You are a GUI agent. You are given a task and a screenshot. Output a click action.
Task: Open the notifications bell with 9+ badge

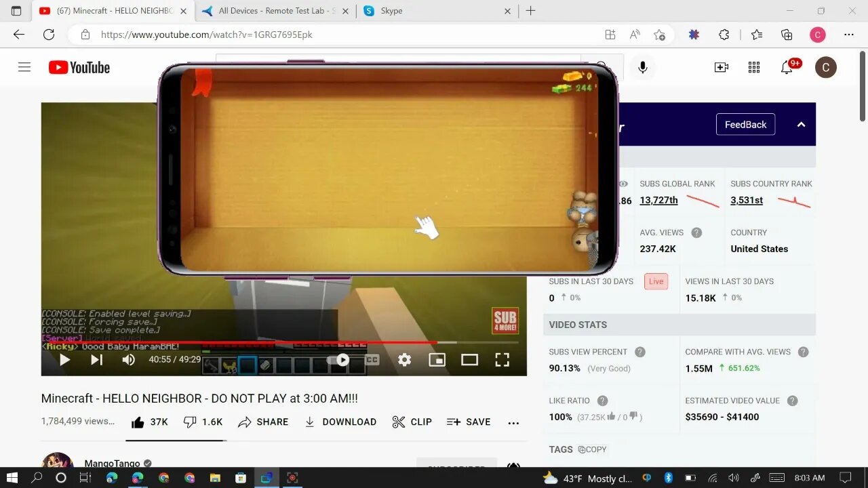pyautogui.click(x=789, y=66)
